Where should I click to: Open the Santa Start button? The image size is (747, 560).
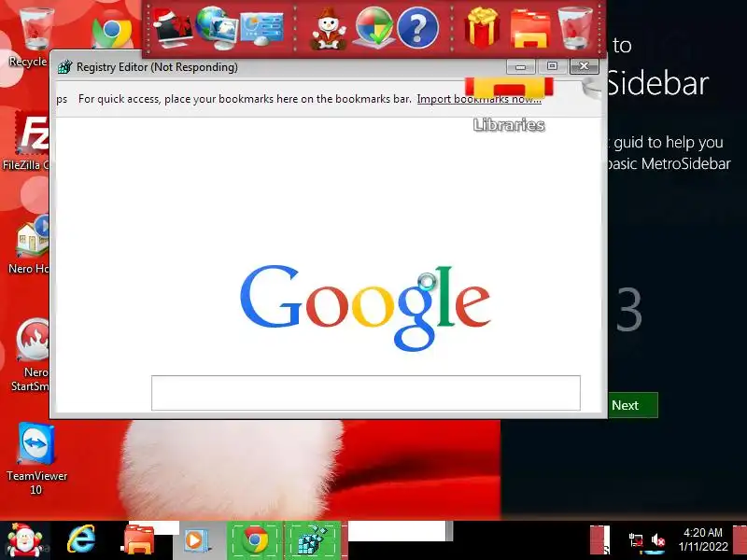(x=24, y=540)
